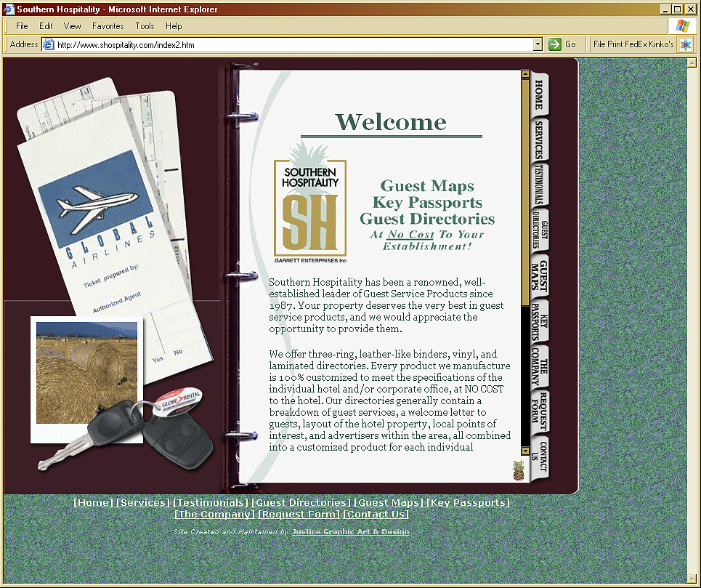Click the Go button label
Image resolution: width=701 pixels, height=588 pixels.
(570, 44)
